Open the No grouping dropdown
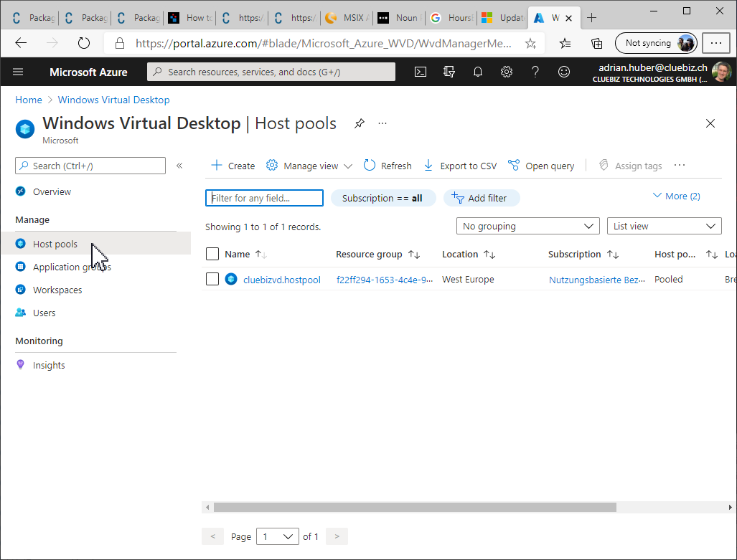This screenshot has width=737, height=560. 528,226
